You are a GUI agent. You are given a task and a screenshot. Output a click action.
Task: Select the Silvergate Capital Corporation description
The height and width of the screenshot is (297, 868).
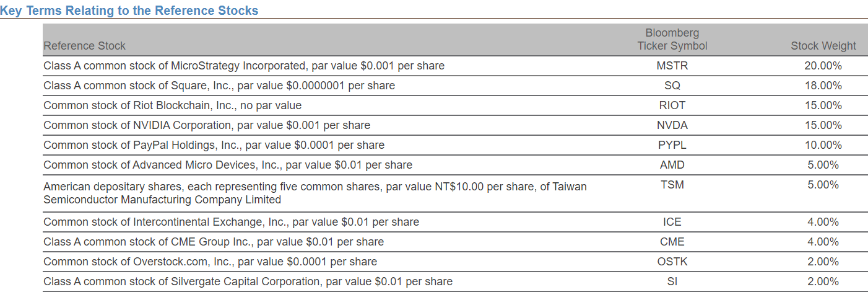click(x=248, y=281)
